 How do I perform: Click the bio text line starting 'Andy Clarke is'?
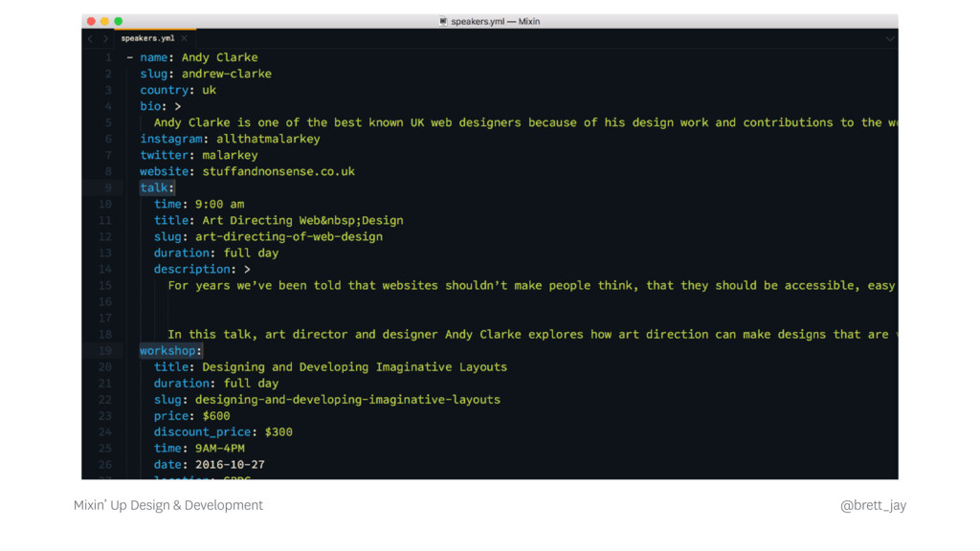pos(525,122)
